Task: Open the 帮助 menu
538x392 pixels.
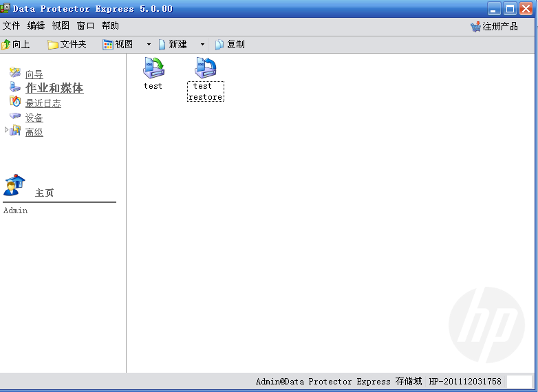Action: pyautogui.click(x=110, y=26)
